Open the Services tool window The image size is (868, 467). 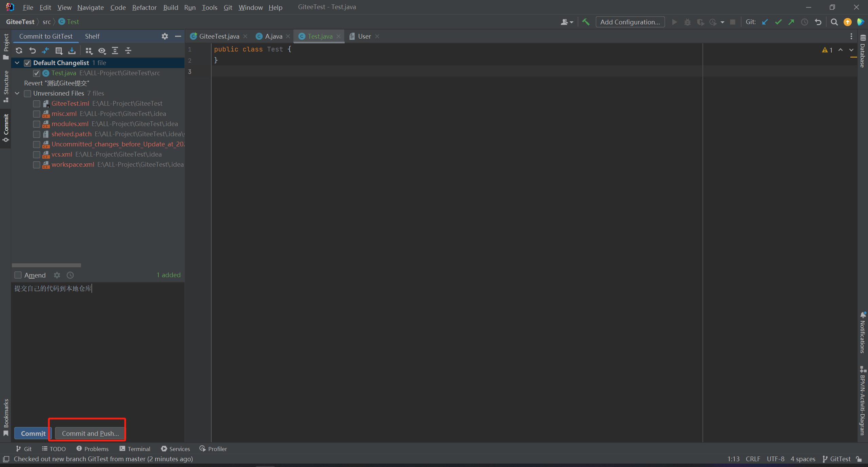click(x=176, y=449)
